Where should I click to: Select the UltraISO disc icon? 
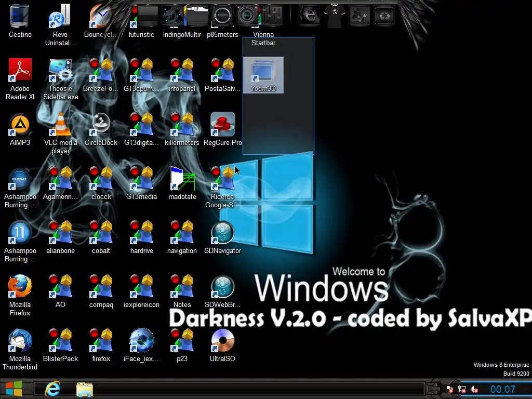click(222, 340)
